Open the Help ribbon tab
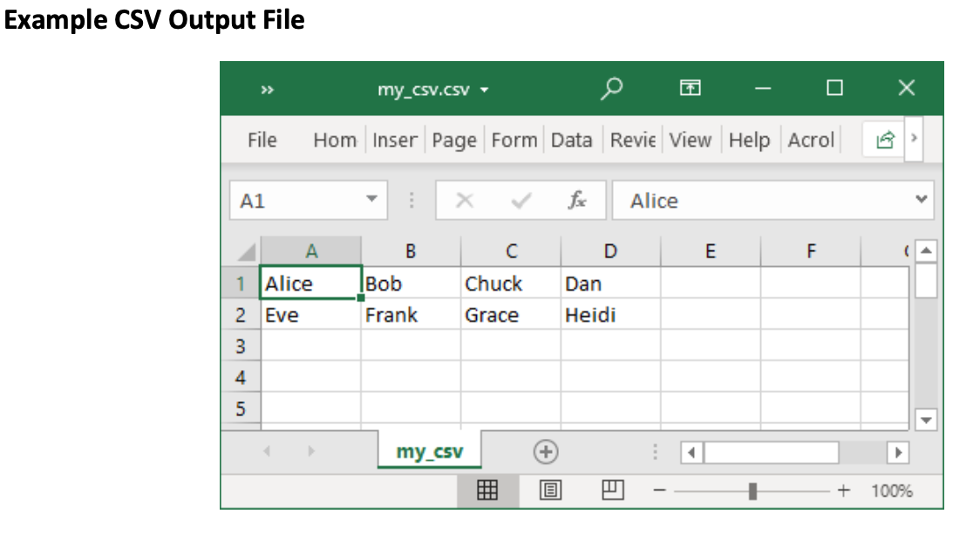The height and width of the screenshot is (555, 980). [749, 140]
